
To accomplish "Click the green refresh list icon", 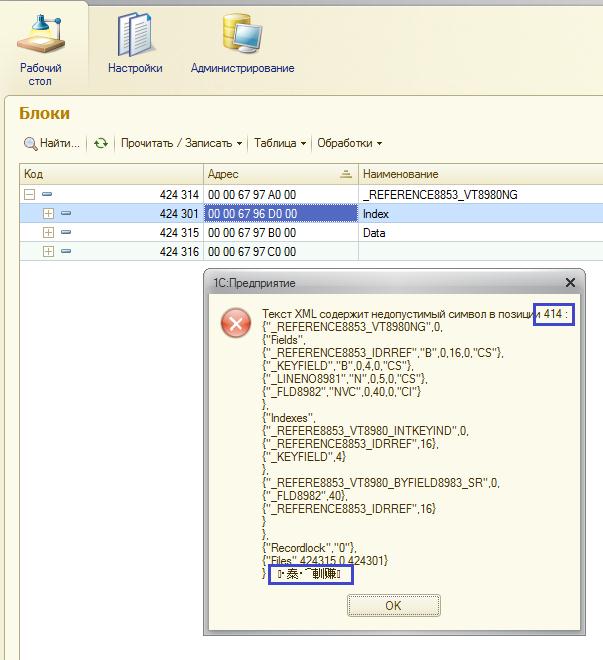I will click(101, 143).
